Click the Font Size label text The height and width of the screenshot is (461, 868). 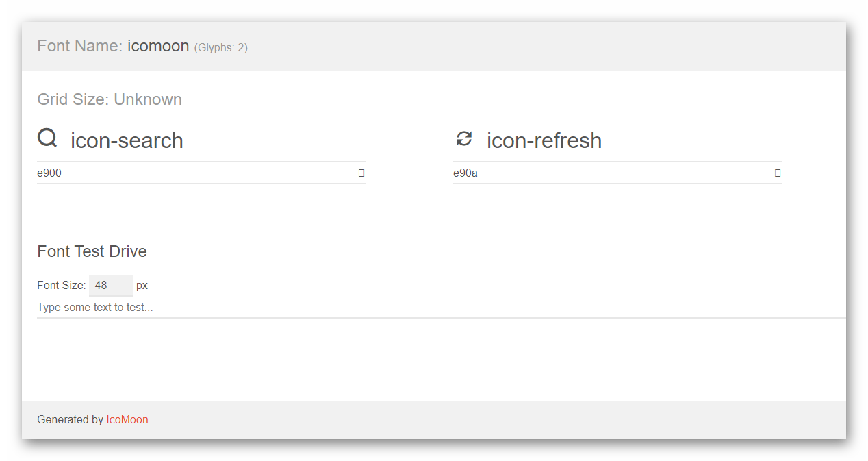[x=62, y=286]
